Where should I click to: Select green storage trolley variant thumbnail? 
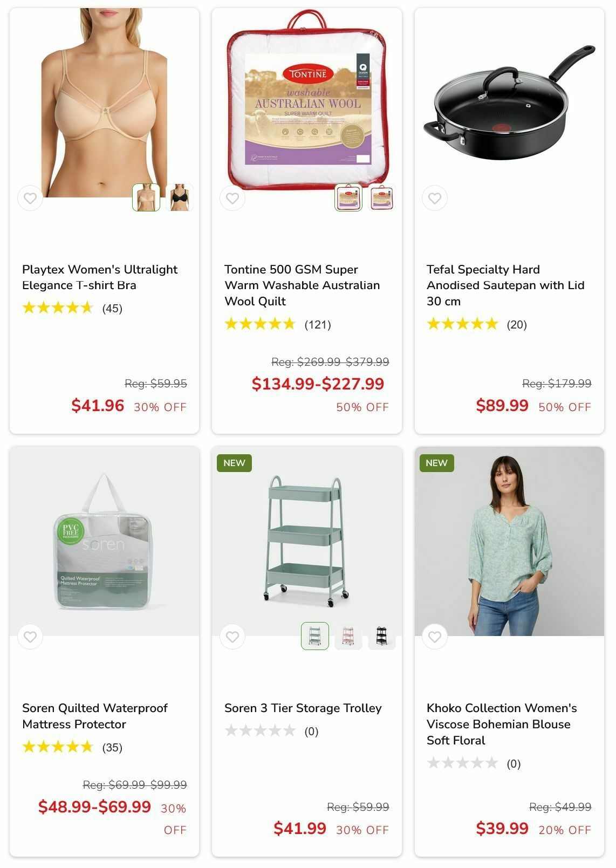[315, 636]
